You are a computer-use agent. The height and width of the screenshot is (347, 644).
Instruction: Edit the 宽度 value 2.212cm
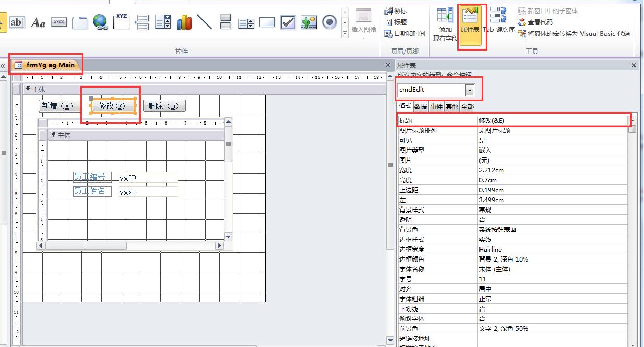point(552,170)
